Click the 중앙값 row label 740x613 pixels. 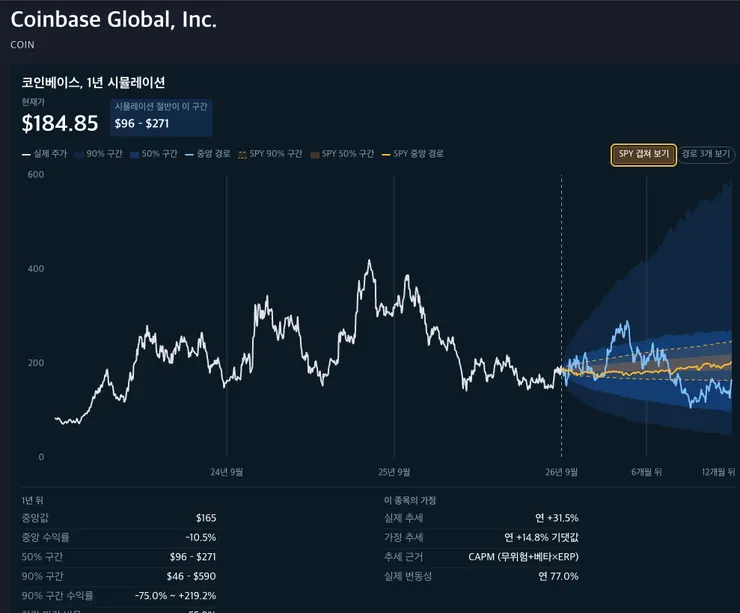pyautogui.click(x=35, y=518)
